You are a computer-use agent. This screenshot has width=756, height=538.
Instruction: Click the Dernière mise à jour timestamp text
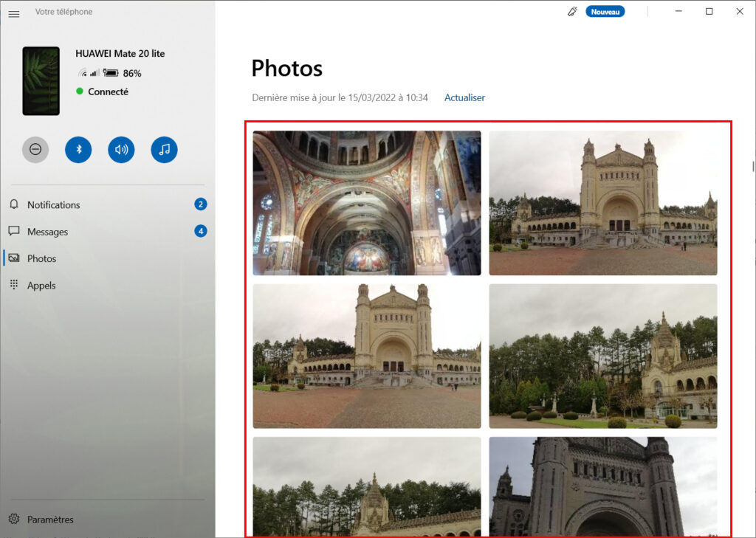(340, 97)
